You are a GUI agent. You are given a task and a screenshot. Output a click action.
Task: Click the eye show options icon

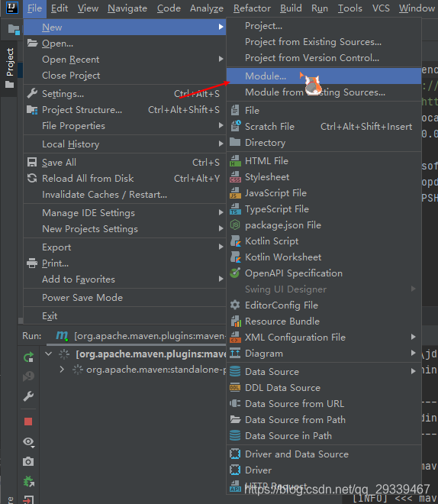point(28,442)
